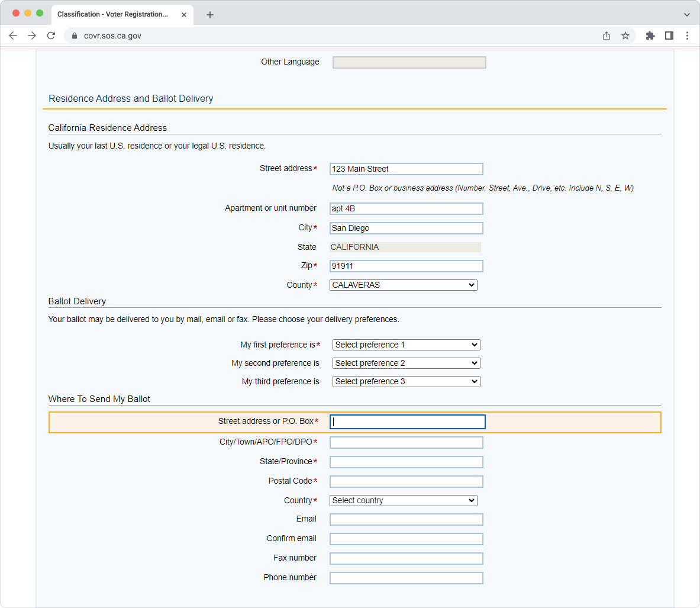The image size is (700, 608).
Task: Go back to the previous page
Action: point(13,36)
